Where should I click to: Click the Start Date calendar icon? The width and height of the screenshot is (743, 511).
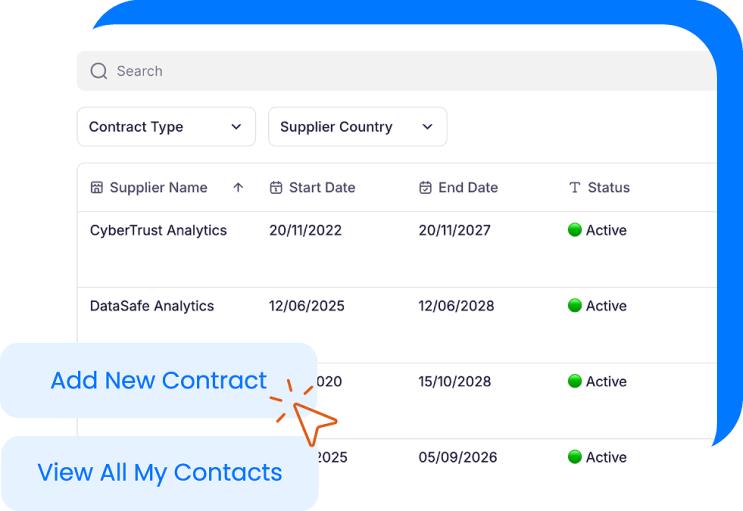click(x=276, y=187)
